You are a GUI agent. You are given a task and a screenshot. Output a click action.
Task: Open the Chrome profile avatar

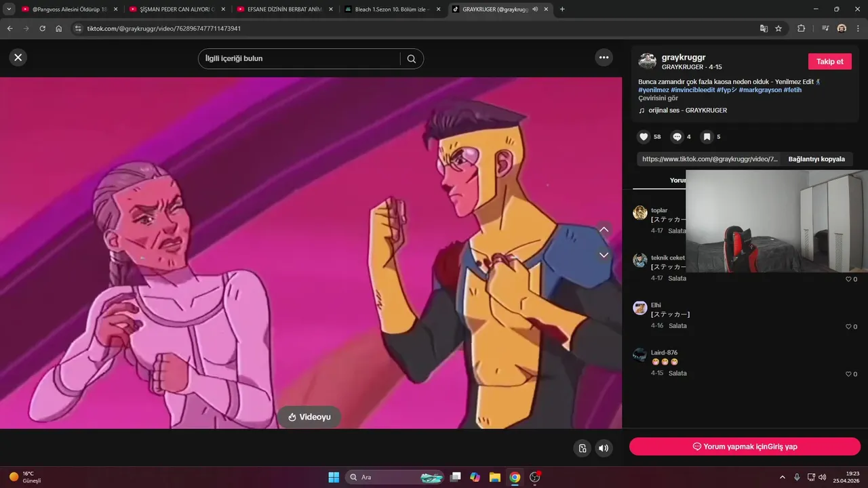[842, 28]
